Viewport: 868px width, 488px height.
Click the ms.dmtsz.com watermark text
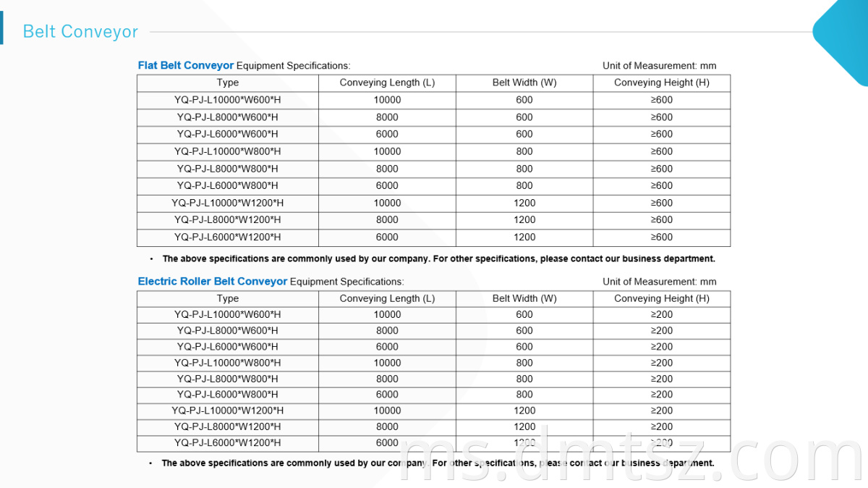[x=633, y=458]
